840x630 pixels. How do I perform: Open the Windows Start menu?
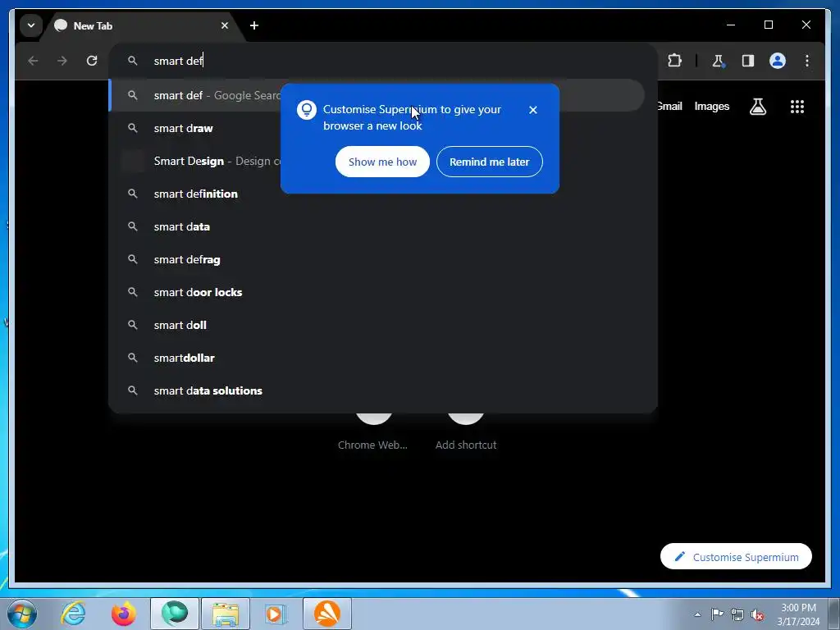coord(22,614)
